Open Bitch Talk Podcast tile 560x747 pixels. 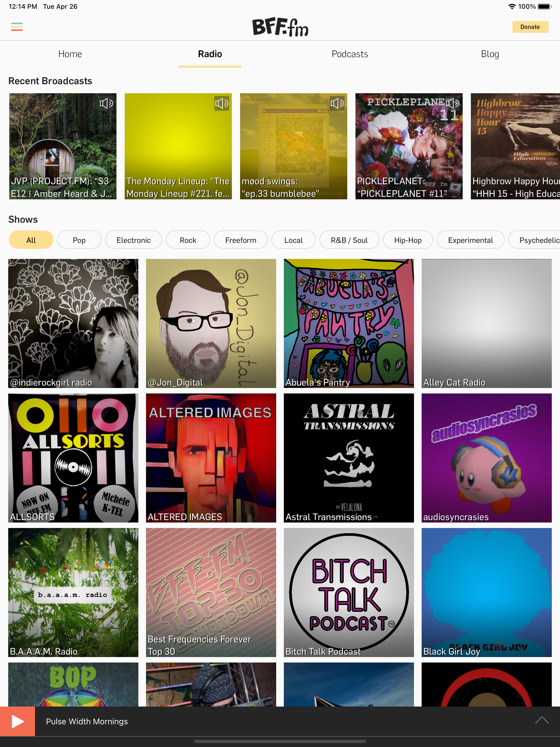pyautogui.click(x=349, y=592)
